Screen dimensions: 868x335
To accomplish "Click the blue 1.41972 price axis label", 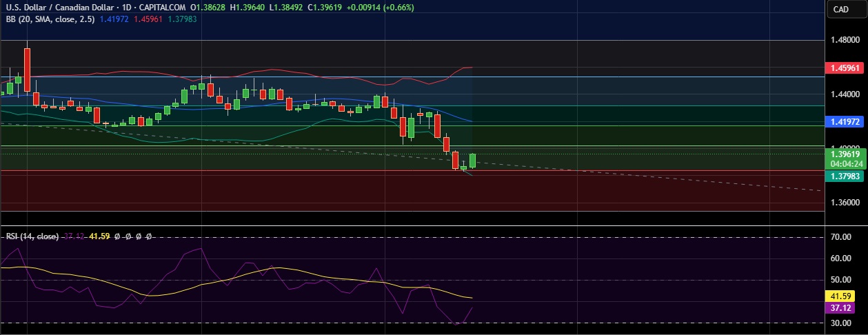I will point(843,122).
